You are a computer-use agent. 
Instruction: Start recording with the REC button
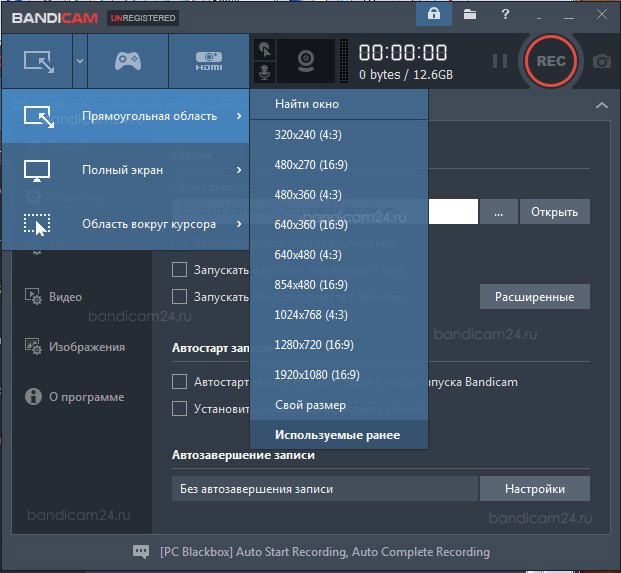551,61
